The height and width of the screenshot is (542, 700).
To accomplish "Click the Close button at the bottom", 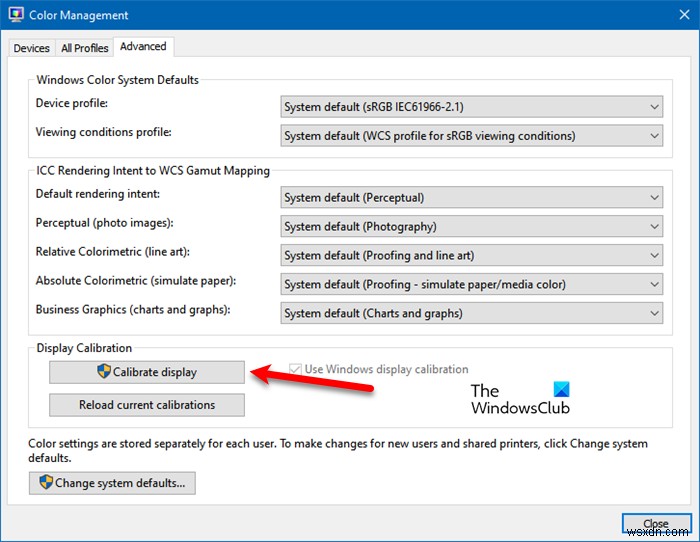I will pos(656,523).
